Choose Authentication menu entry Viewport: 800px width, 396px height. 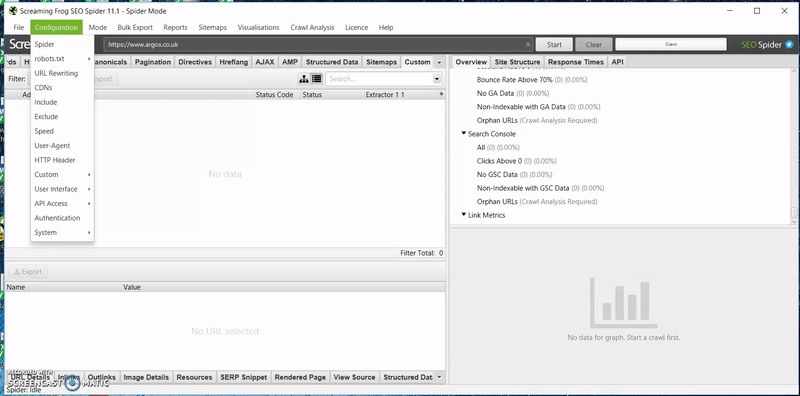point(62,218)
